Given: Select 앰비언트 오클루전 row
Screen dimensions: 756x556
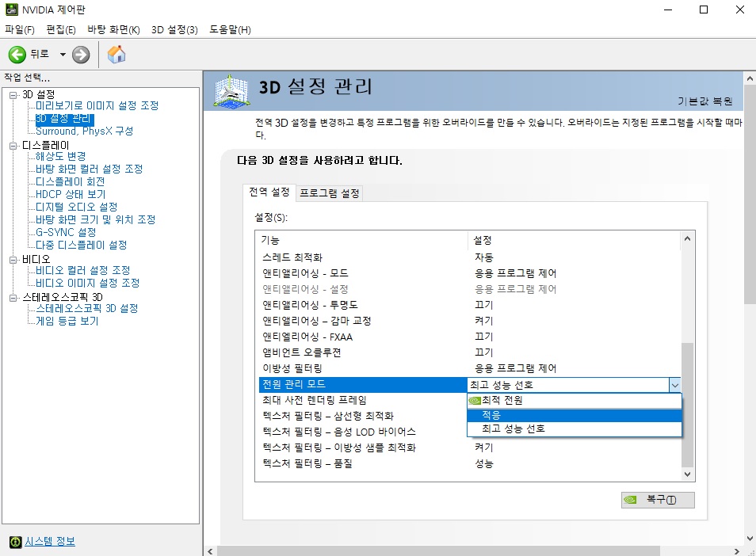Looking at the screenshot, I should pos(470,352).
